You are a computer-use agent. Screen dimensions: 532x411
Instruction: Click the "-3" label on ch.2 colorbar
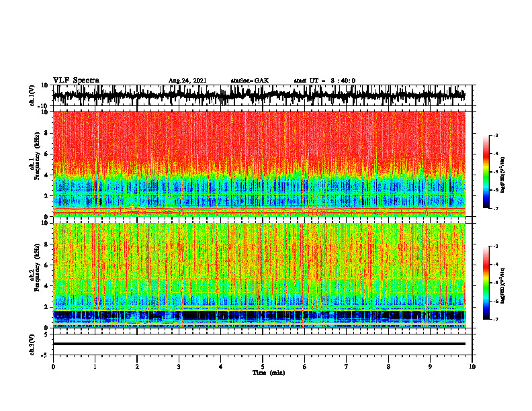point(495,246)
